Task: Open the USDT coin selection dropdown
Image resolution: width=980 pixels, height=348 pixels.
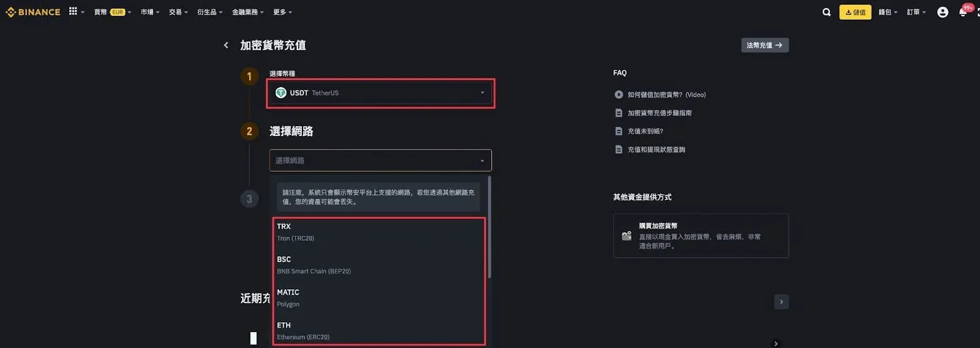Action: [380, 93]
